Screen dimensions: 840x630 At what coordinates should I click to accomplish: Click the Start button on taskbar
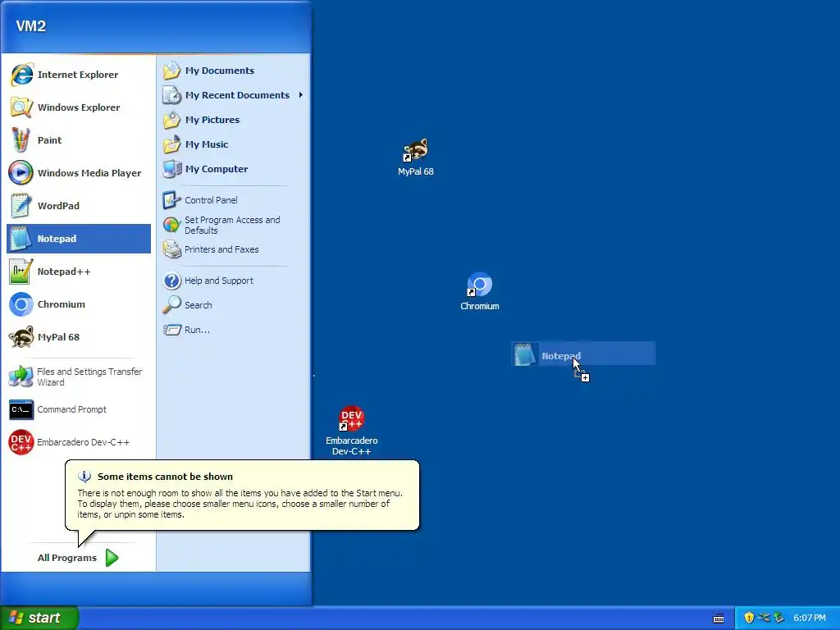pos(39,618)
